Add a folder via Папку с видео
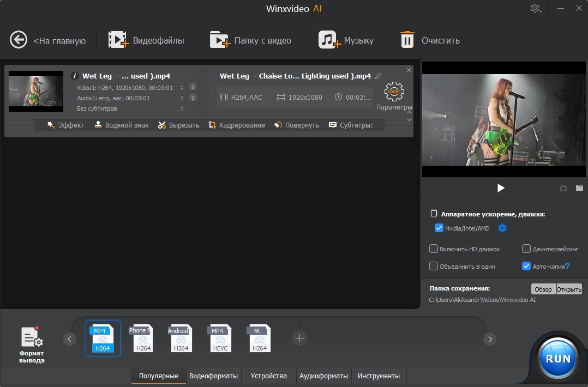 250,40
